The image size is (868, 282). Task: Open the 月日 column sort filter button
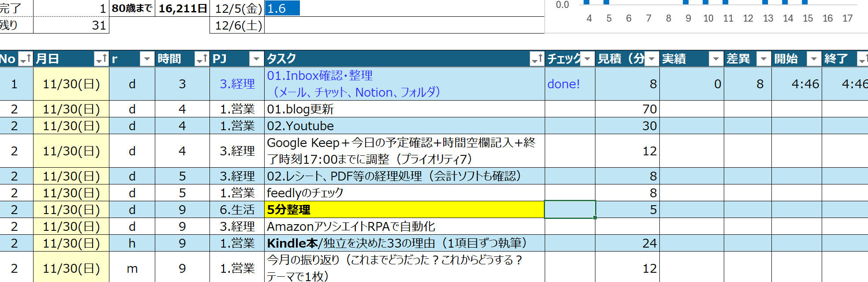[101, 59]
